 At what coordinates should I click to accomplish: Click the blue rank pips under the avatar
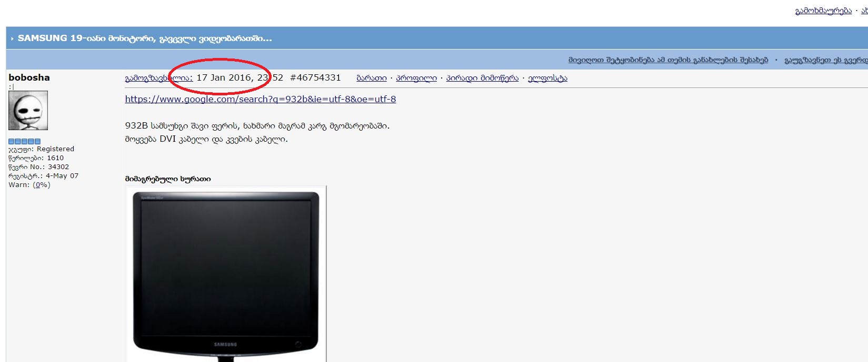(24, 141)
